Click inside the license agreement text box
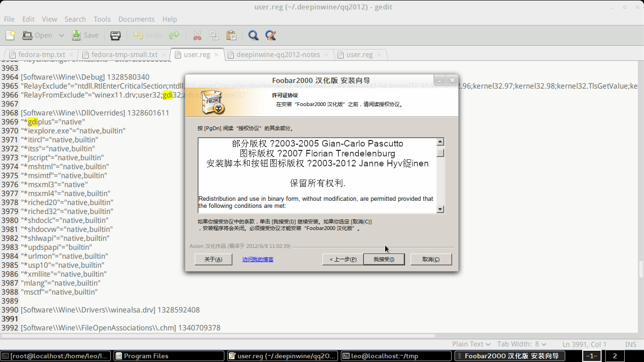This screenshot has width=644, height=362. click(317, 175)
